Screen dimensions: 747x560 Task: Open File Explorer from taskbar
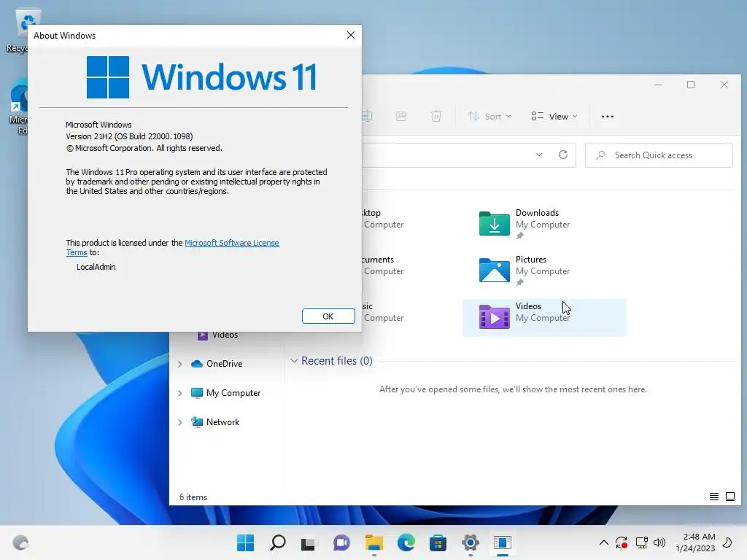374,542
